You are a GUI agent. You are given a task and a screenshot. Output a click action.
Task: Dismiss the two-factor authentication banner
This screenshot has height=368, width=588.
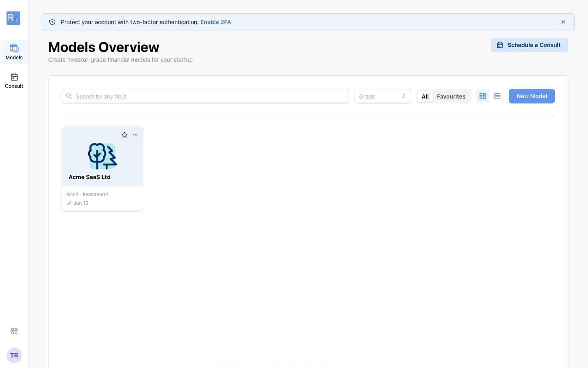point(563,22)
